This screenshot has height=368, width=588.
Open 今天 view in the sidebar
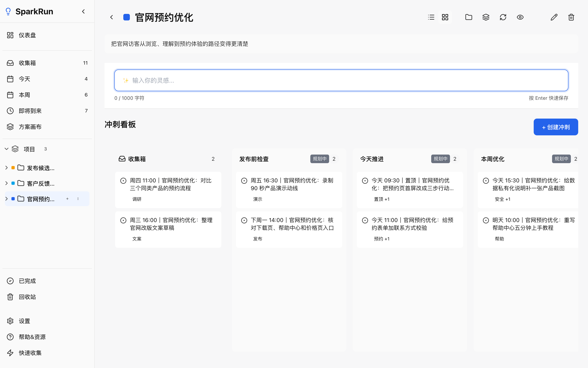(x=47, y=79)
